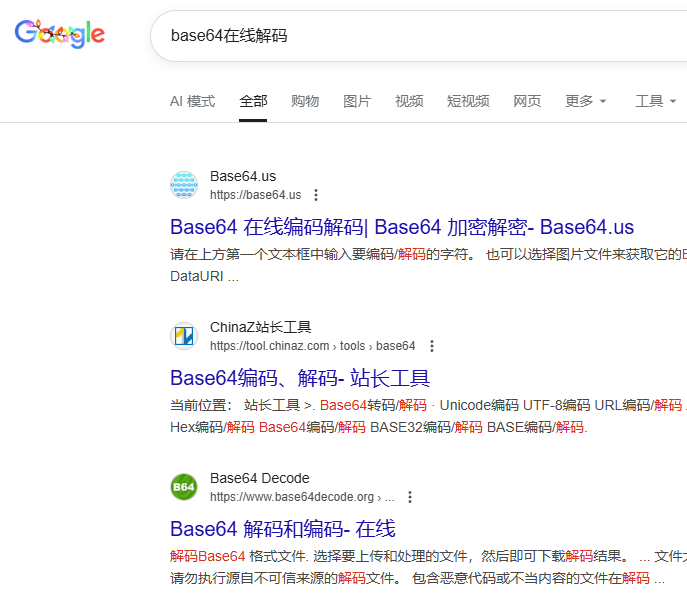Open three-dot menu next to base64decode.org URL
The height and width of the screenshot is (594, 687).
tap(410, 497)
